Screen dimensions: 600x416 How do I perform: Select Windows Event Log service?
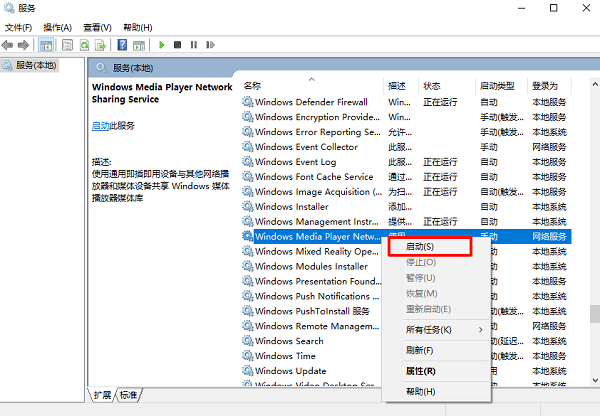point(406,162)
